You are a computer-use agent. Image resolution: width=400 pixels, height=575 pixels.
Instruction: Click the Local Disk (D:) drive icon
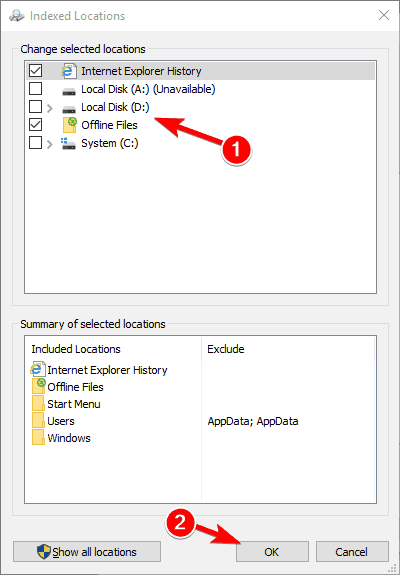point(69,109)
